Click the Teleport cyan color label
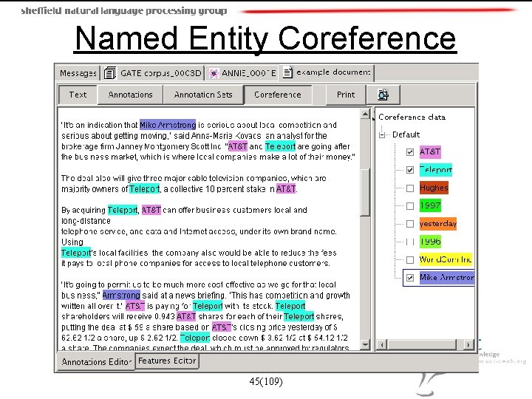The image size is (532, 399). [436, 170]
